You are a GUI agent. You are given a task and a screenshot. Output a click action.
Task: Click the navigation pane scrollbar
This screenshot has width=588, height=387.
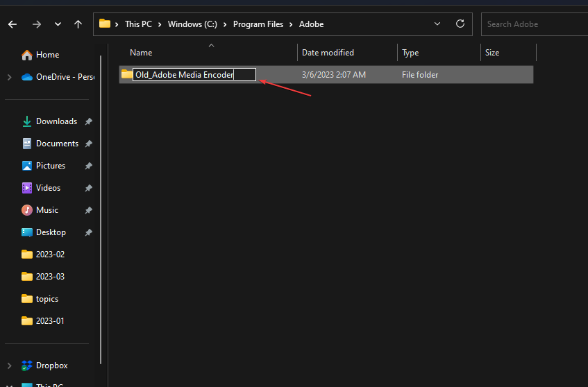tap(101, 209)
